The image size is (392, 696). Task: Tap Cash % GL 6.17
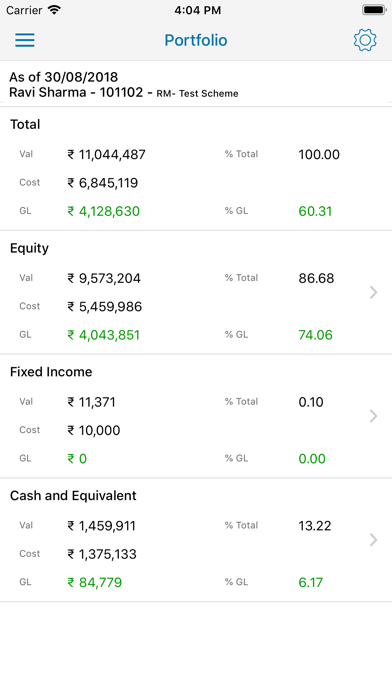pyautogui.click(x=311, y=583)
